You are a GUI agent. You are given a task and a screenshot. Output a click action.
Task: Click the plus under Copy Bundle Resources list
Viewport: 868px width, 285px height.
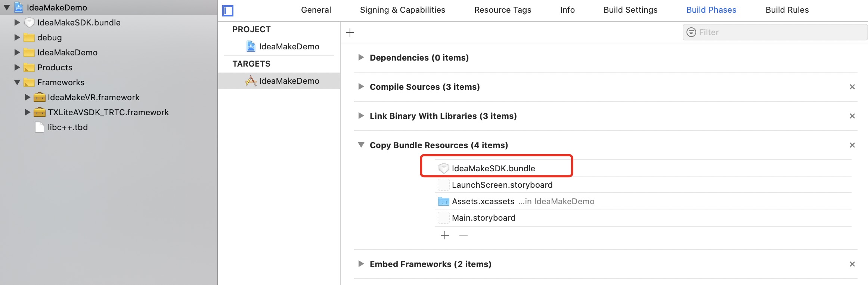click(x=444, y=235)
